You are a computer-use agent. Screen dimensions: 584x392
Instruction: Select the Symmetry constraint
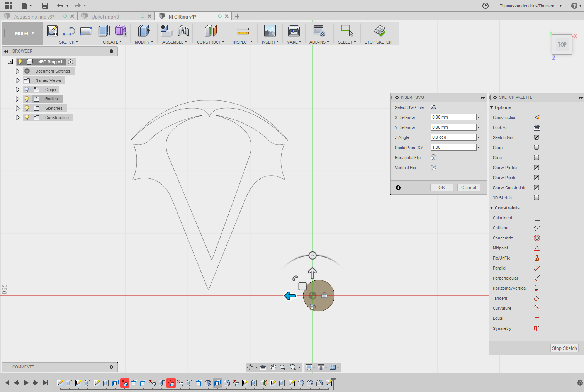point(536,328)
